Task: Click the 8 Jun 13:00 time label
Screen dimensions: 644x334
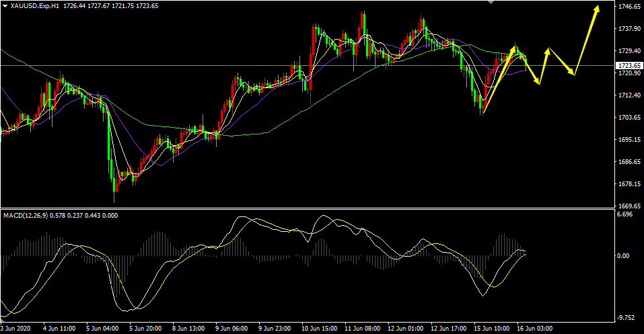Action: tap(188, 329)
